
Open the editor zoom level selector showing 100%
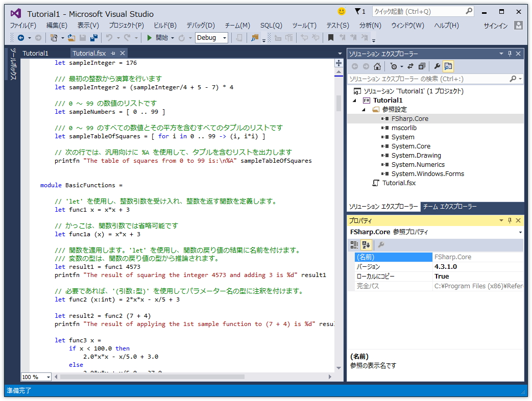[x=35, y=377]
